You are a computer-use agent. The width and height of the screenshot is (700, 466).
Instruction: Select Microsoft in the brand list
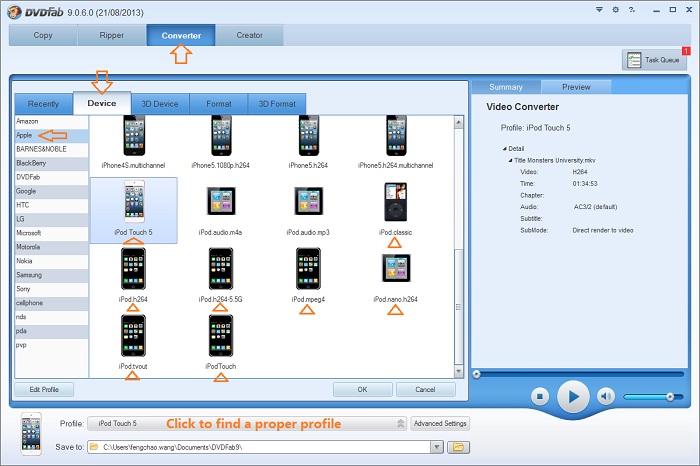point(51,233)
